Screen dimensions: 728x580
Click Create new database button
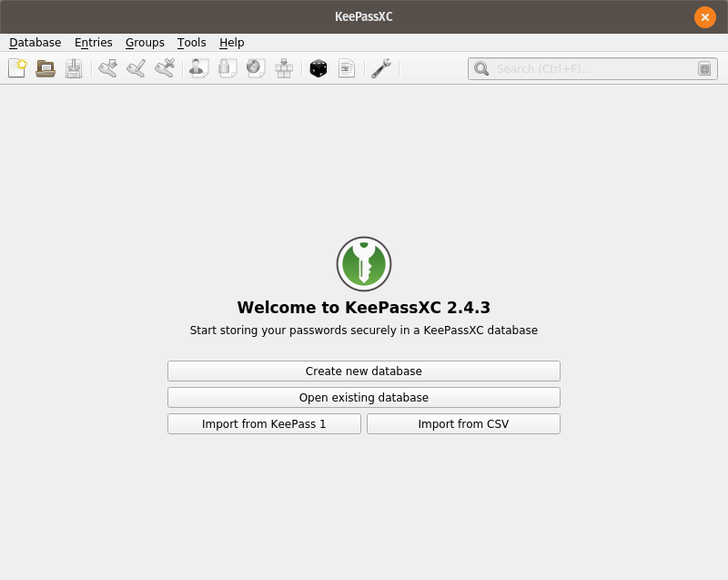364,371
